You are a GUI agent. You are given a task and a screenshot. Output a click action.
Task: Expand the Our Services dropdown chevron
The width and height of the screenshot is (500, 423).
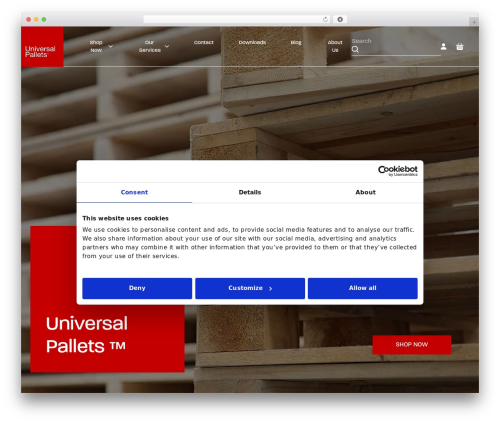(x=167, y=46)
